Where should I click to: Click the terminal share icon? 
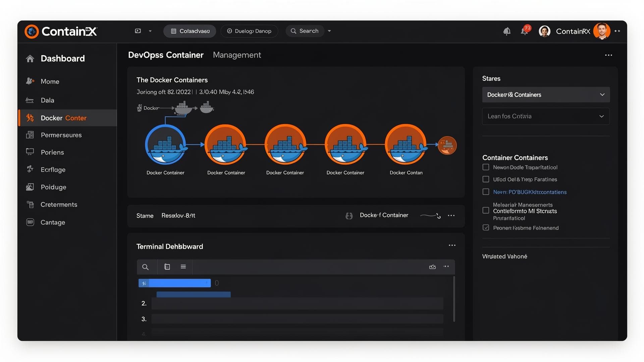coord(432,267)
